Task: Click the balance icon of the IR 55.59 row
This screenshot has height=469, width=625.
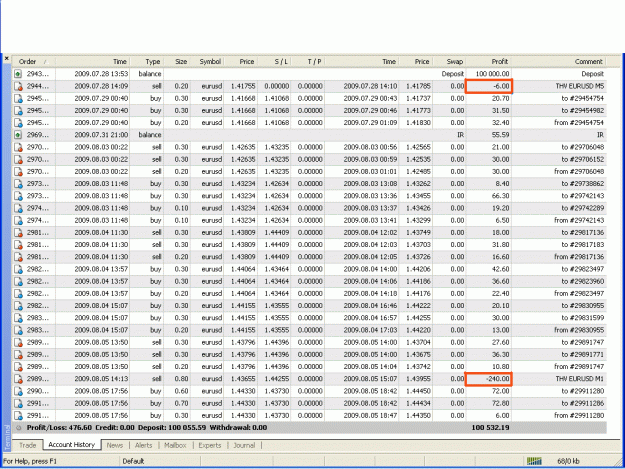Action: tap(18, 135)
